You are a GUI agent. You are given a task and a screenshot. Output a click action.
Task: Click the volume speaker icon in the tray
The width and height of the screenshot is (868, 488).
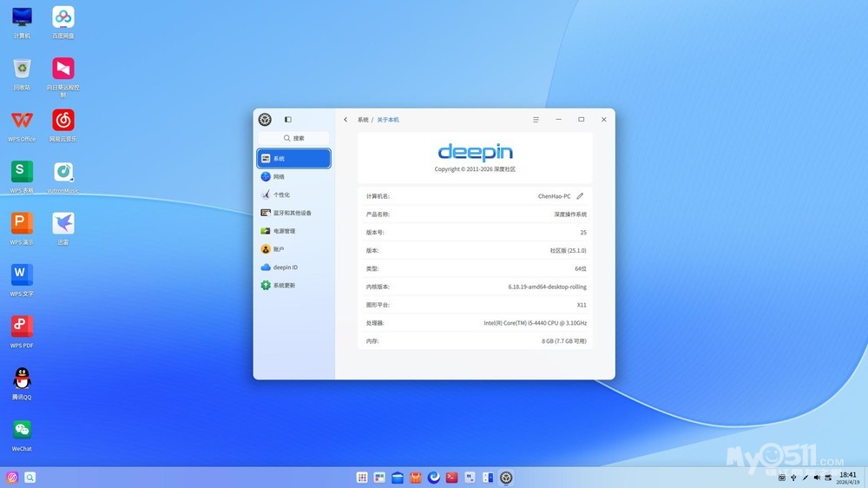point(816,478)
